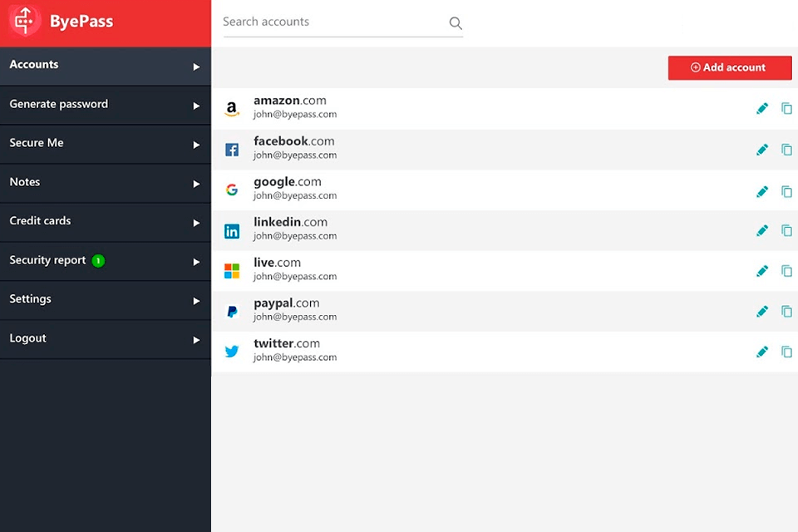The height and width of the screenshot is (532, 798).
Task: Click the Twitter bird icon for twitter.com
Action: coord(232,352)
